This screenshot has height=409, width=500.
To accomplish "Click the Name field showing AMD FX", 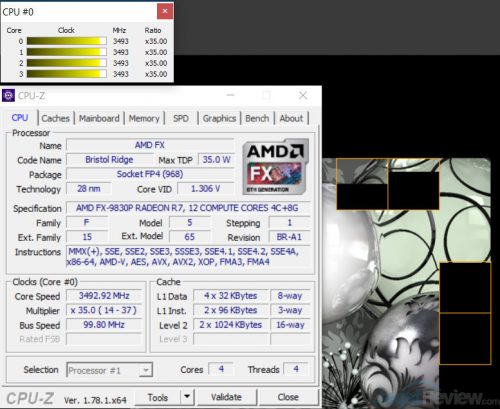I will (x=150, y=145).
